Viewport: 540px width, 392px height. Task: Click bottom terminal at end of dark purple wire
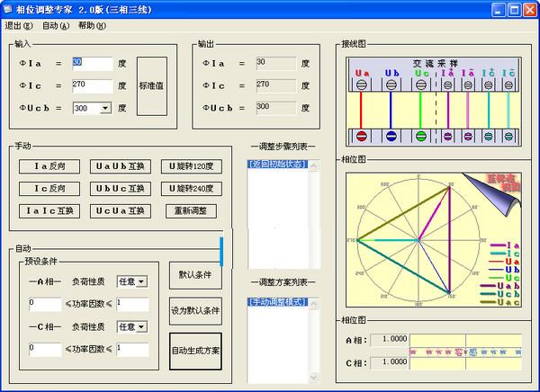[447, 137]
